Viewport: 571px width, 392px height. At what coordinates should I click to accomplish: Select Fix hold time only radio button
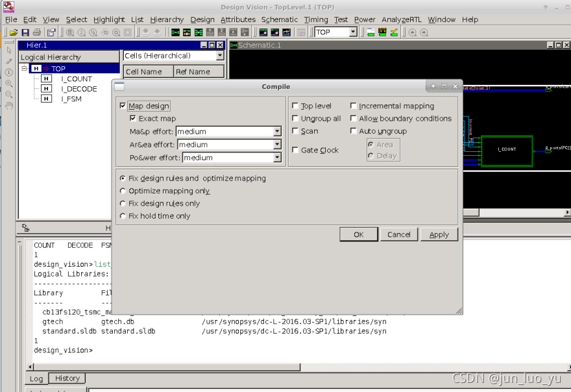123,216
